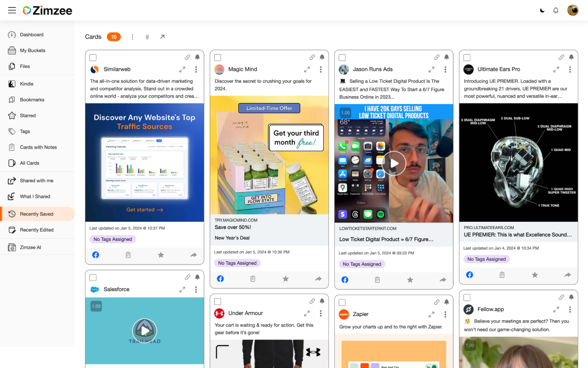Click No Tags Assigned on Magic Mind card
The height and width of the screenshot is (368, 588).
pos(237,263)
